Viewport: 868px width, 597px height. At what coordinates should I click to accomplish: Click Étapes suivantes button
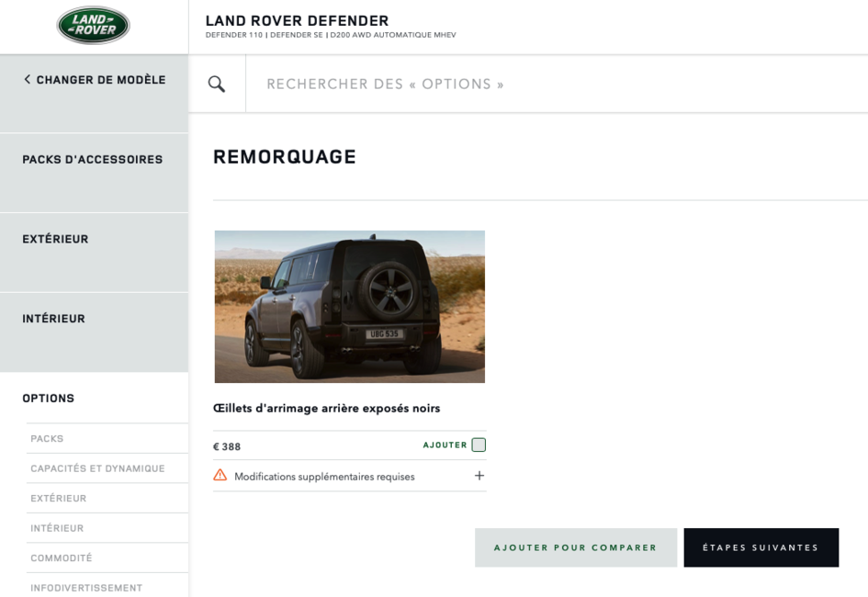761,547
